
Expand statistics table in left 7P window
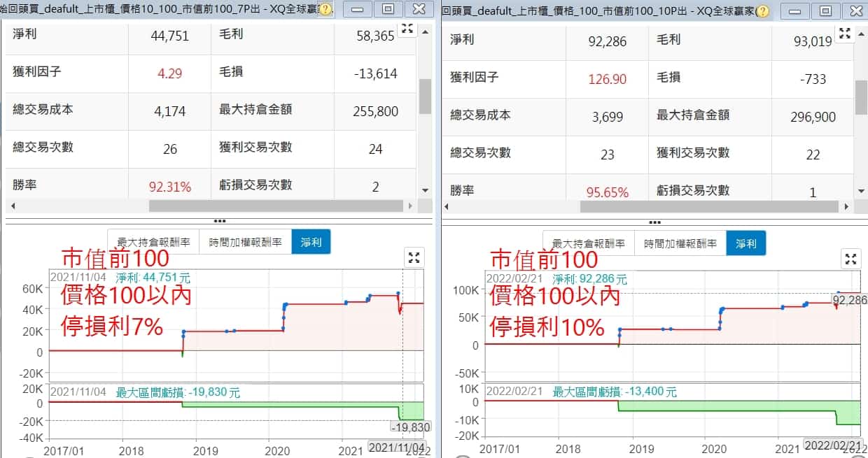[407, 29]
